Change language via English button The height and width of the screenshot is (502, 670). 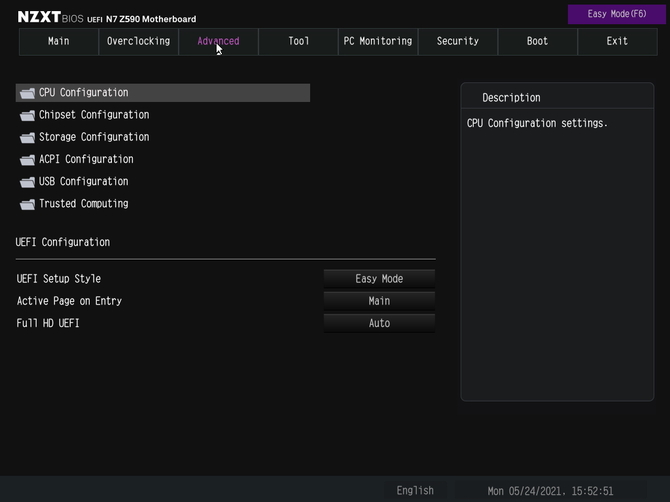click(415, 490)
